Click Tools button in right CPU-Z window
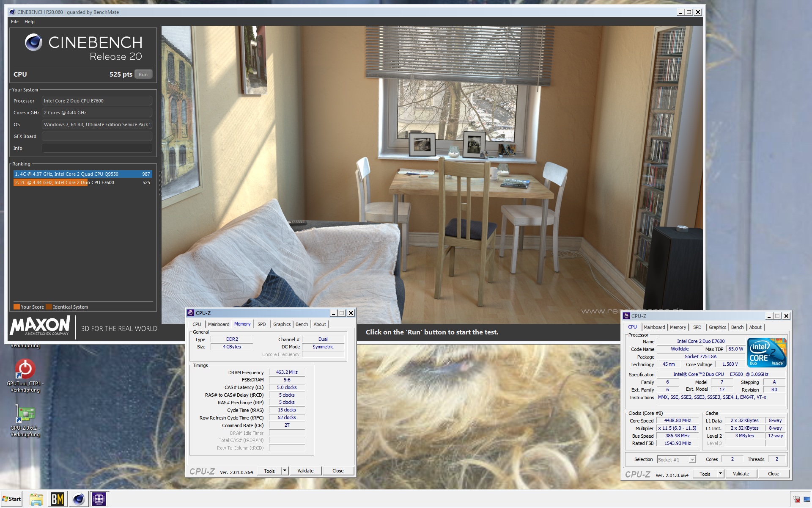 [x=705, y=474]
